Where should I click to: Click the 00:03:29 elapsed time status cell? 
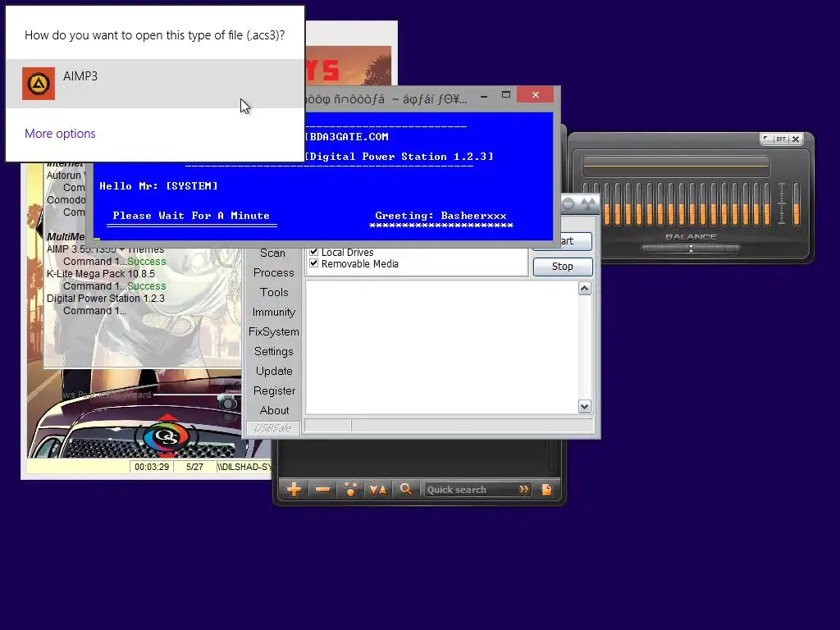coord(152,467)
